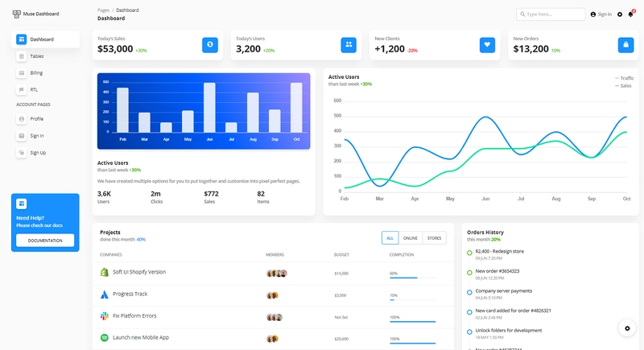
Task: Click the Profile avatar icon in sidebar
Action: 22,119
